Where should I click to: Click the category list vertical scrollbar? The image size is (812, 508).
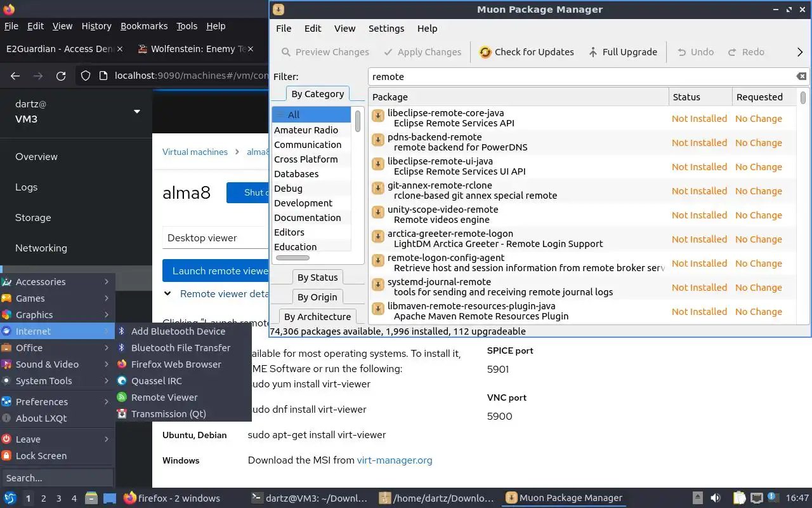click(358, 121)
